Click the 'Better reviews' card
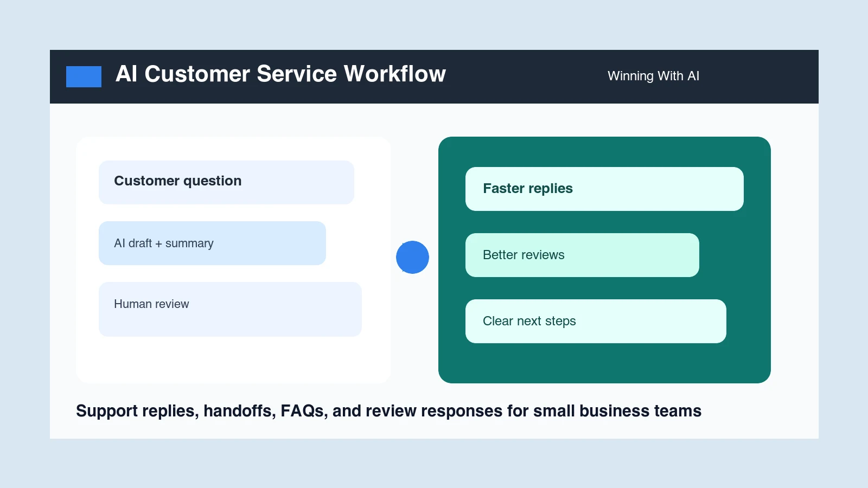Screen dimensions: 868x488 pyautogui.click(x=582, y=255)
